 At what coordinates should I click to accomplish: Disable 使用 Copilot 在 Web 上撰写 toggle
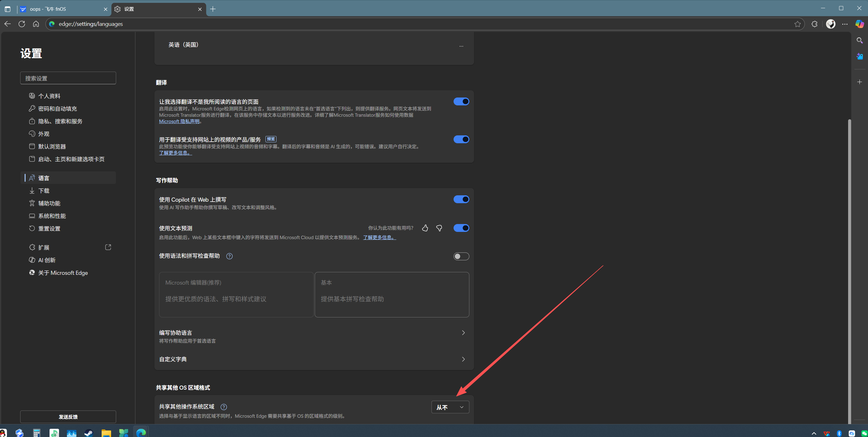tap(461, 199)
